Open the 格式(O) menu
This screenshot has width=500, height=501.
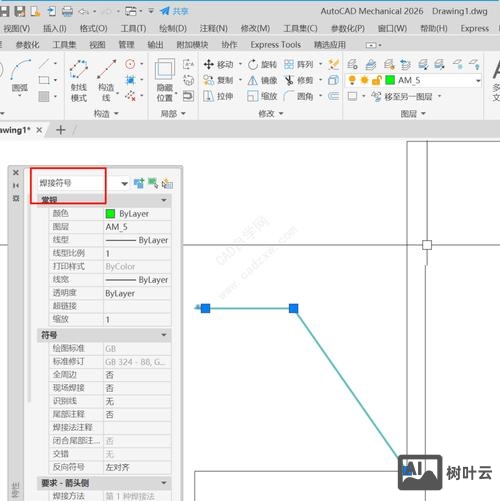tap(93, 29)
